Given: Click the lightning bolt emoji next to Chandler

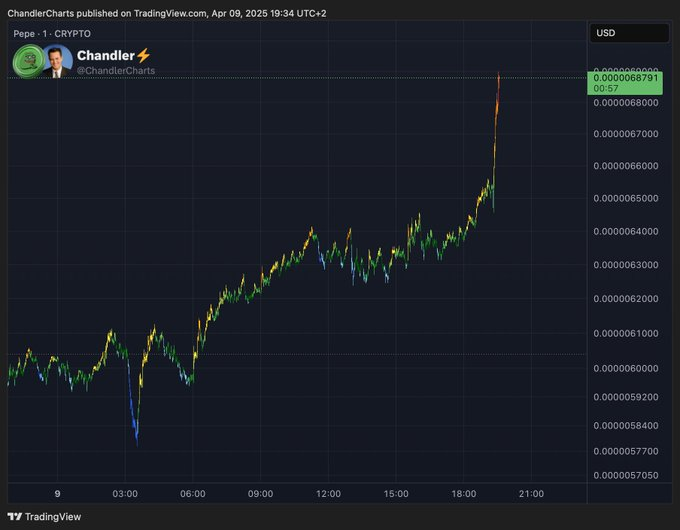Looking at the screenshot, I should (x=144, y=56).
